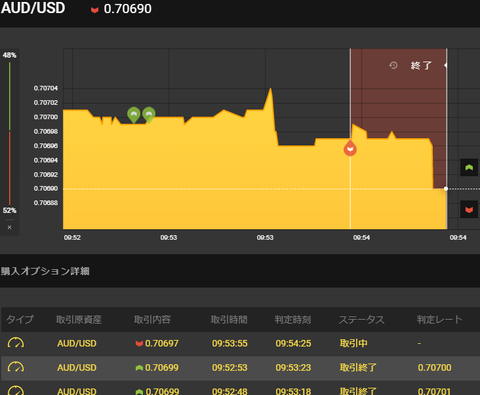Click the red down arrow beside 0.70690
Viewport: 480px width, 395px height.
coord(95,10)
